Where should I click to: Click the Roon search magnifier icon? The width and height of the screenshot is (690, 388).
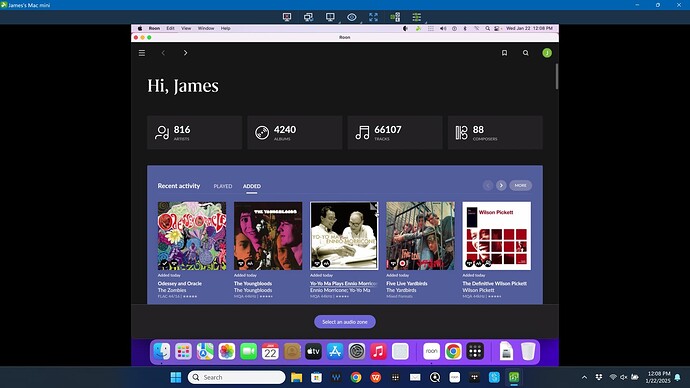tap(525, 53)
